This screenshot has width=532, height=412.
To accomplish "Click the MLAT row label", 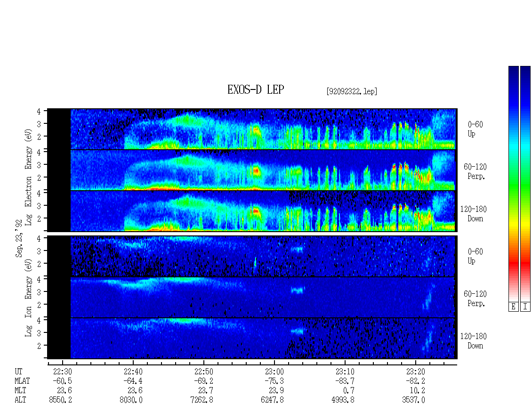I will pyautogui.click(x=22, y=381).
